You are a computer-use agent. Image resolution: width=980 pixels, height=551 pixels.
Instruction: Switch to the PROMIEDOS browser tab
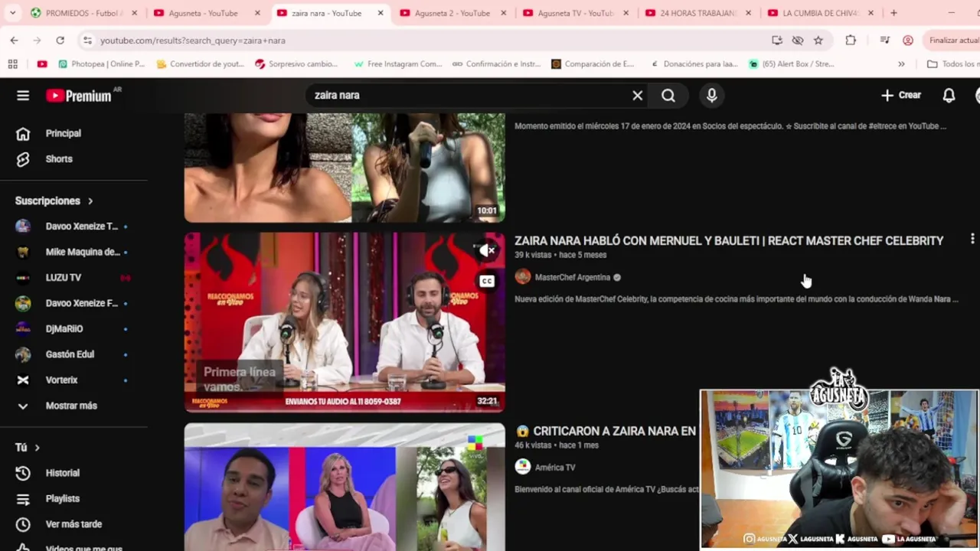click(83, 13)
